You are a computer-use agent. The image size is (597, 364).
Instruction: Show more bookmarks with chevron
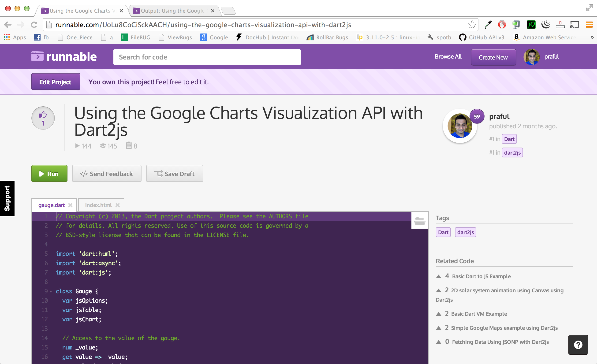[x=592, y=37]
